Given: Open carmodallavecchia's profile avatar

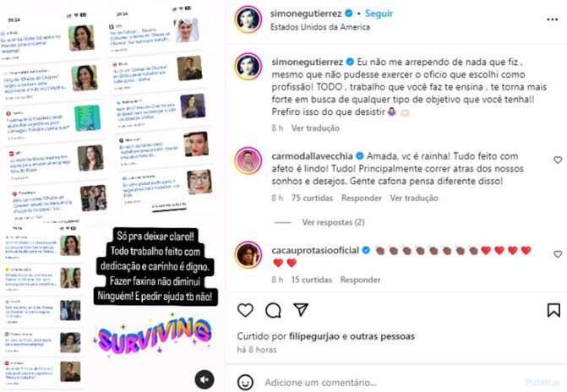Looking at the screenshot, I should tap(248, 161).
